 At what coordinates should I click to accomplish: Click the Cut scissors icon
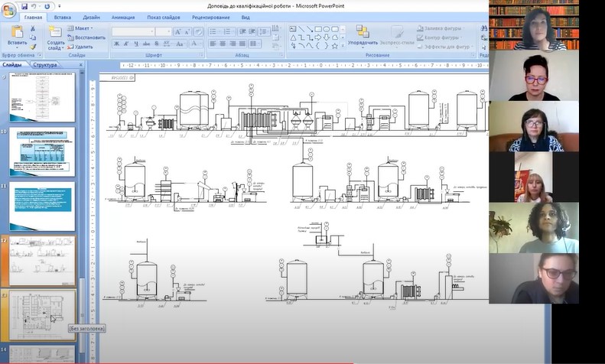pos(33,28)
